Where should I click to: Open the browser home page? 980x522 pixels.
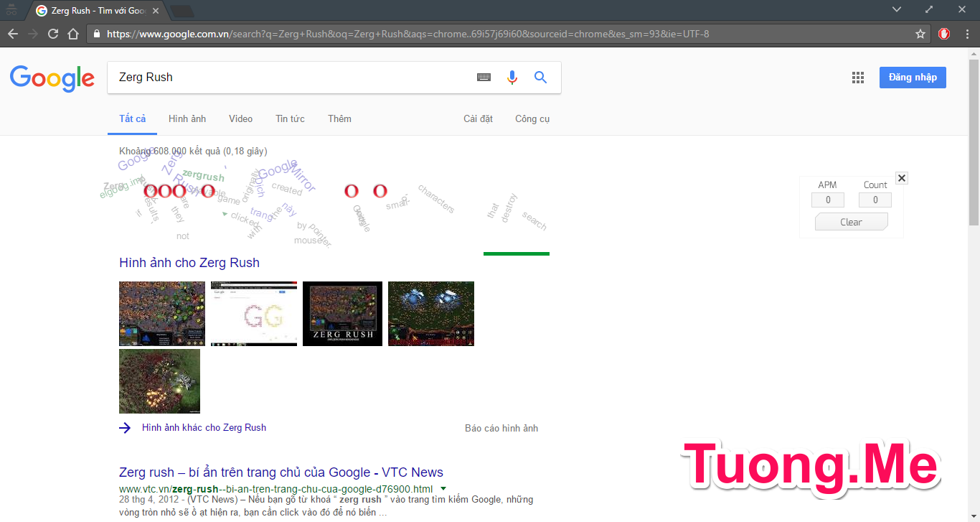[73, 34]
